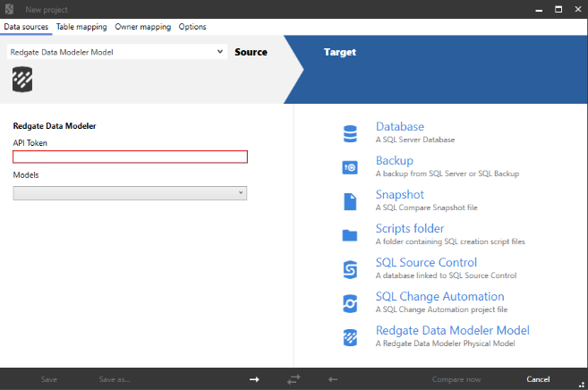Choose the Snapshot target link
This screenshot has width=588, height=390.
pos(399,195)
